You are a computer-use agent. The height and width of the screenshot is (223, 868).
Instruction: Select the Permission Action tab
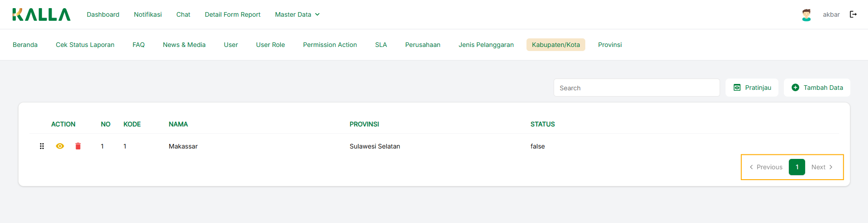tap(330, 45)
